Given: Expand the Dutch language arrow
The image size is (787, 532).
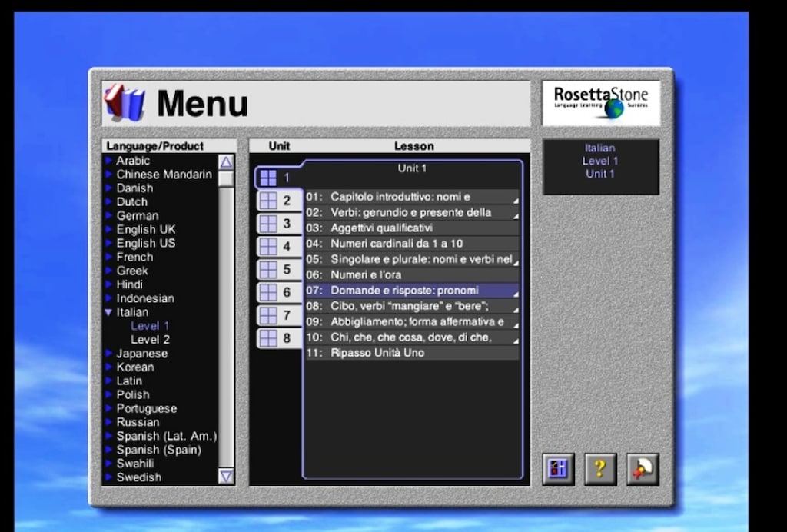Looking at the screenshot, I should point(108,201).
